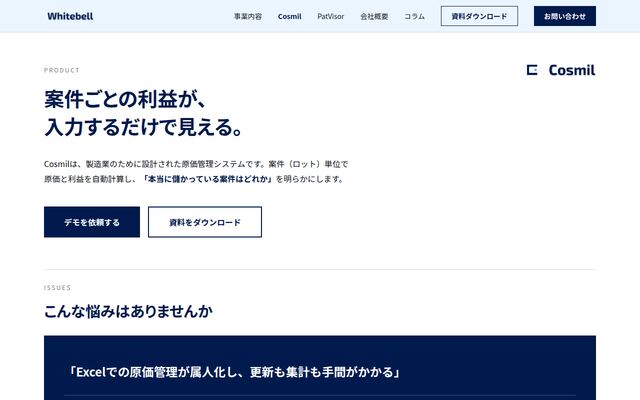The width and height of the screenshot is (640, 400).
Task: Click the ISSUES section label
Action: 57,288
